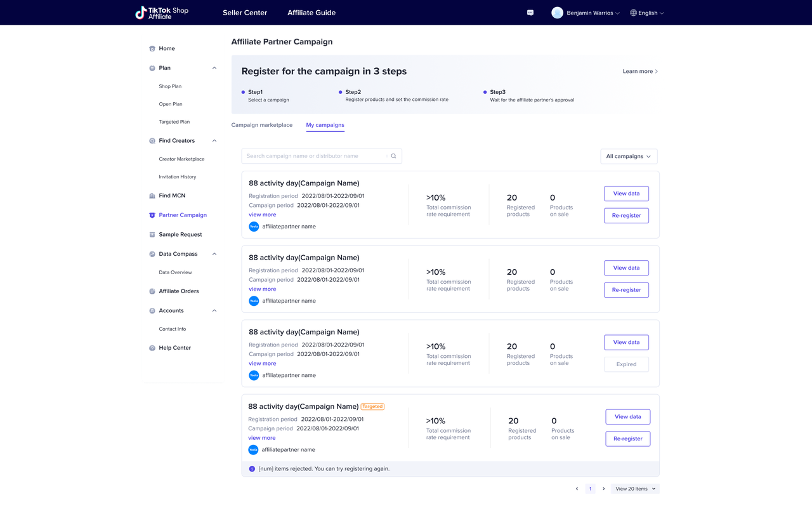Open Seller Center in top navigation
Viewport: 812px width, 509px height.
(x=245, y=13)
